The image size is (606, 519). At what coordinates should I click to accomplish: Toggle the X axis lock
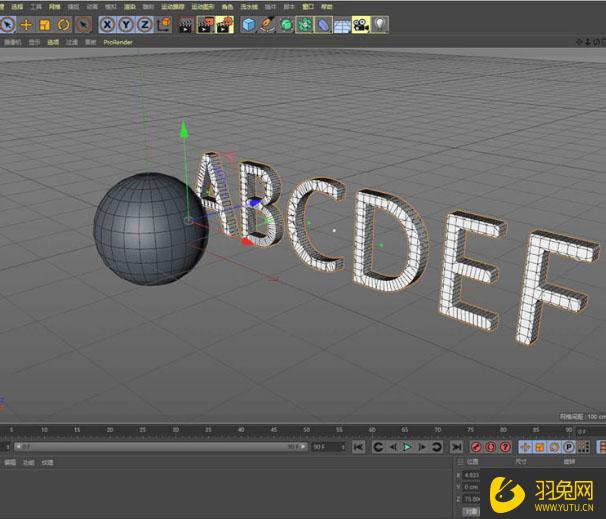[107, 25]
